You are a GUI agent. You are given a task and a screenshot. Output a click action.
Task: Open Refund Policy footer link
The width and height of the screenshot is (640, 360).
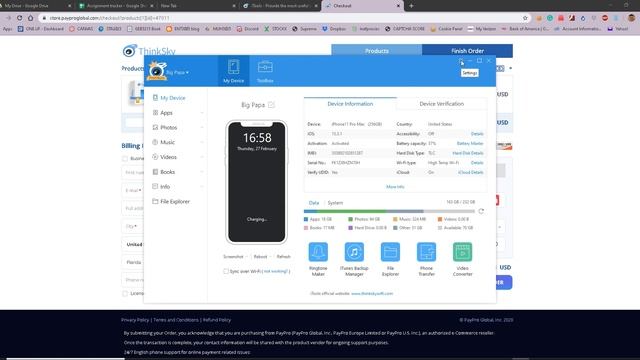(217, 320)
